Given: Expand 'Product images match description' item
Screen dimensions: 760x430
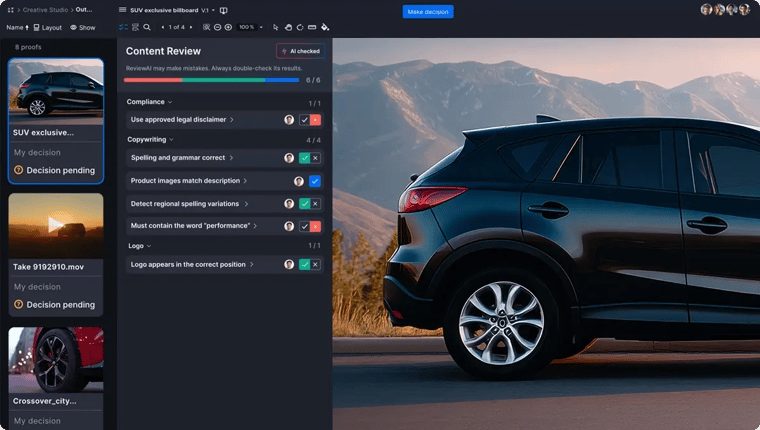Looking at the screenshot, I should pos(189,180).
